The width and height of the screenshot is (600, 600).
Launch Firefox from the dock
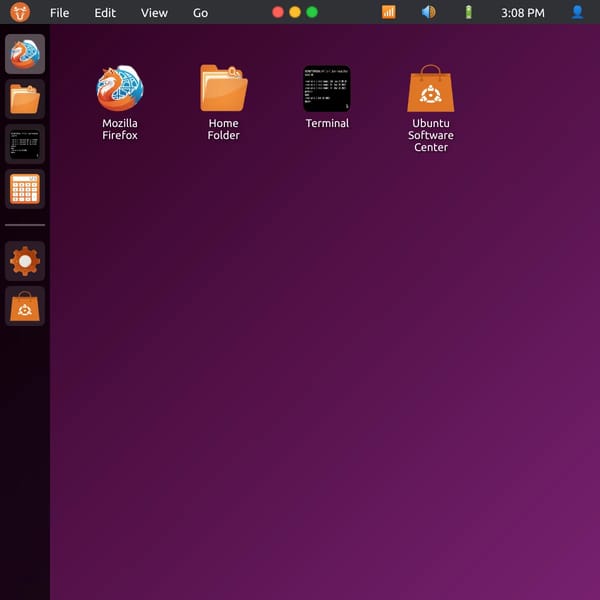25,54
